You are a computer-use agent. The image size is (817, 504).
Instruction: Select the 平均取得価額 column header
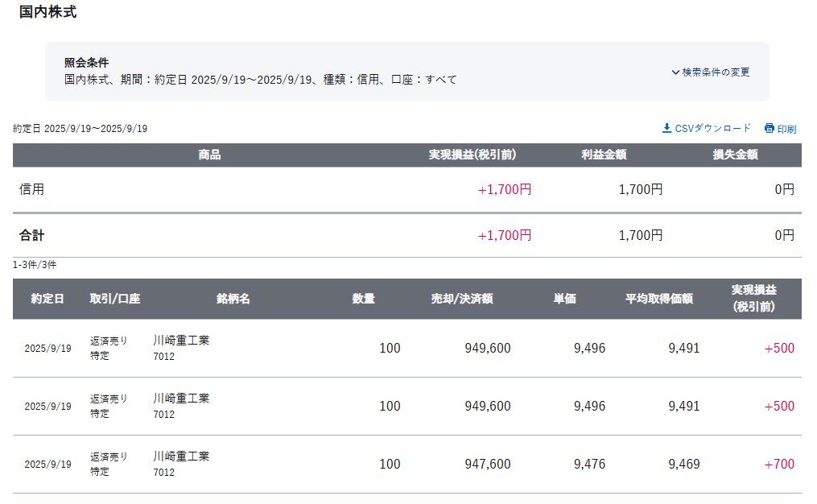(x=659, y=299)
